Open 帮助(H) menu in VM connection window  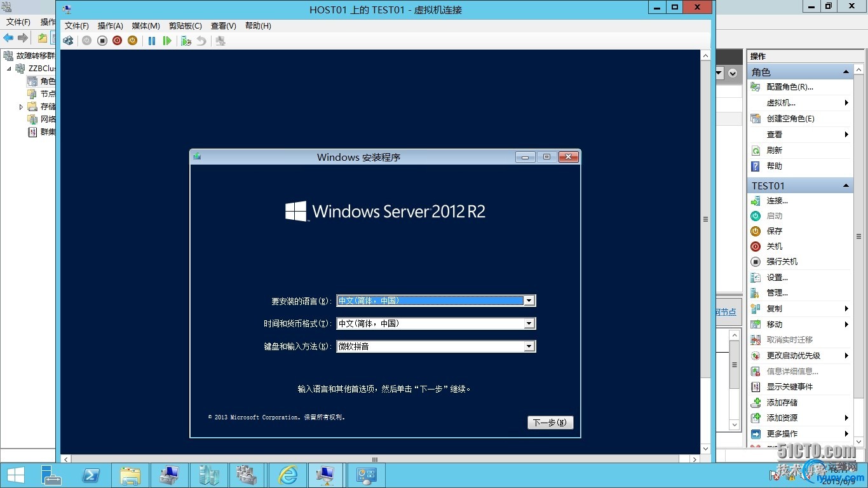[258, 26]
